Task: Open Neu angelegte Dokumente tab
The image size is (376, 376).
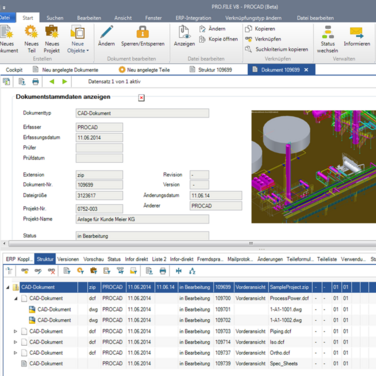Action: (x=65, y=70)
